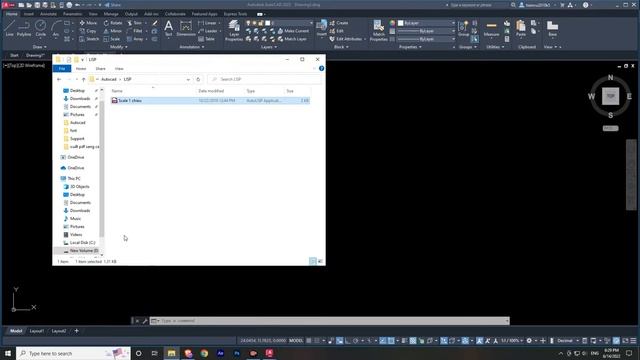Switch to Layout1 tab
640x360 pixels.
[37, 331]
